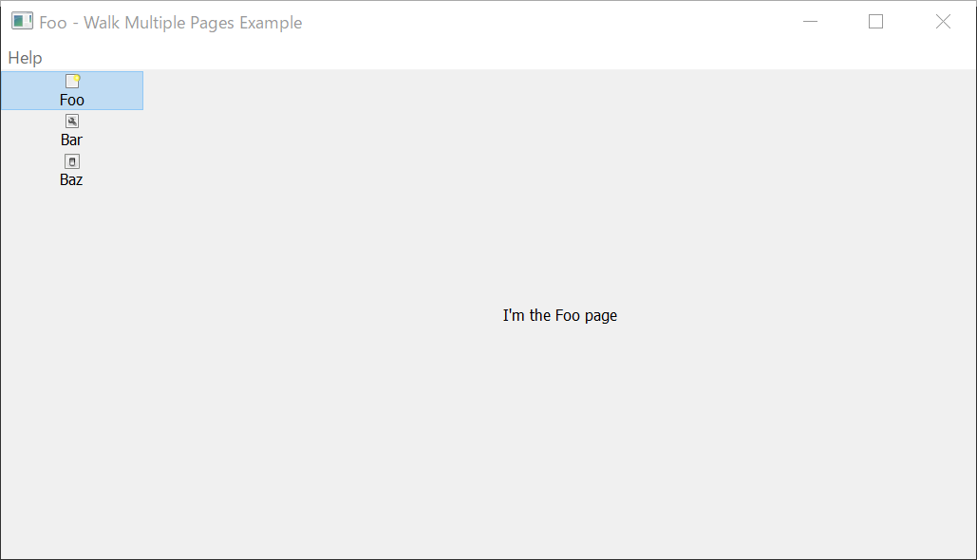Select the Foo entry in the sidebar
Screen dimensions: 977x560
coord(71,90)
